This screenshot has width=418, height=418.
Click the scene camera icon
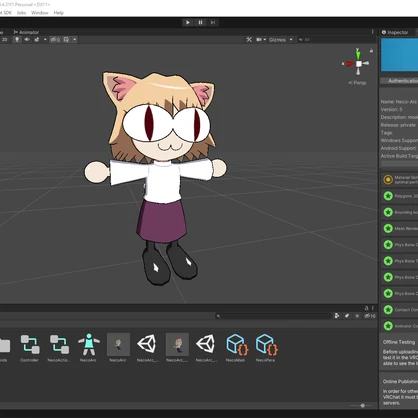click(x=259, y=40)
